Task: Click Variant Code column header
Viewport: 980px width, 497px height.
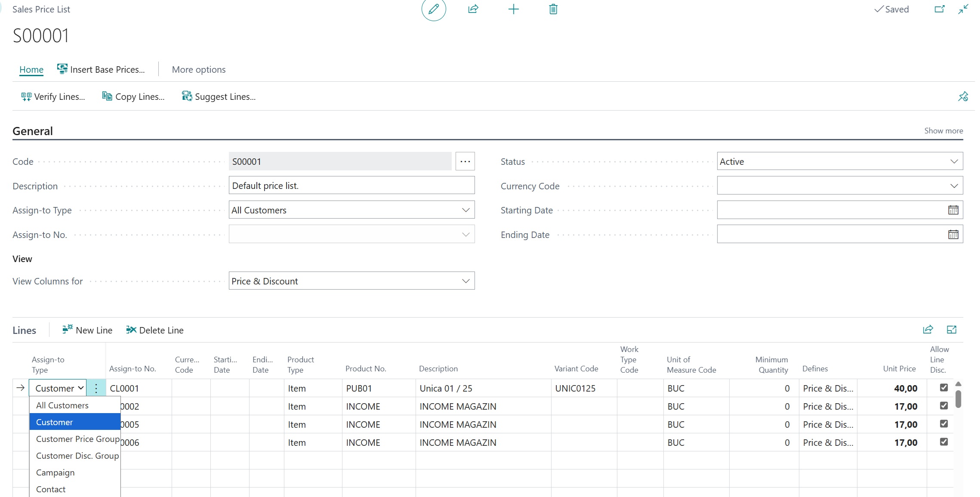Action: [x=576, y=368]
